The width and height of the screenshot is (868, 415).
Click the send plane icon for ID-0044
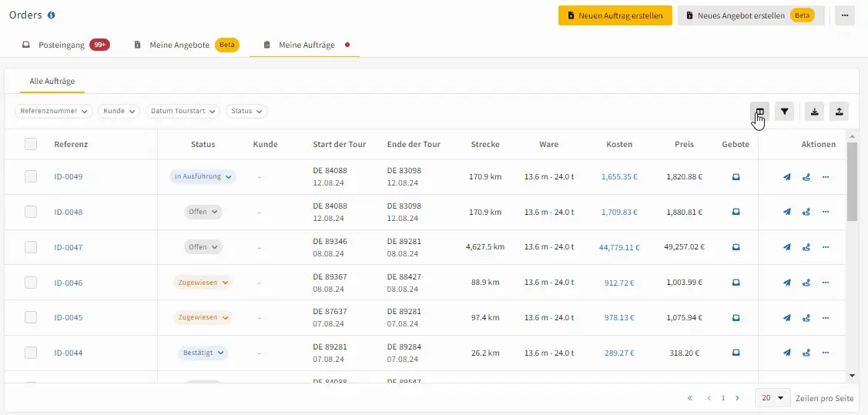[x=786, y=353]
